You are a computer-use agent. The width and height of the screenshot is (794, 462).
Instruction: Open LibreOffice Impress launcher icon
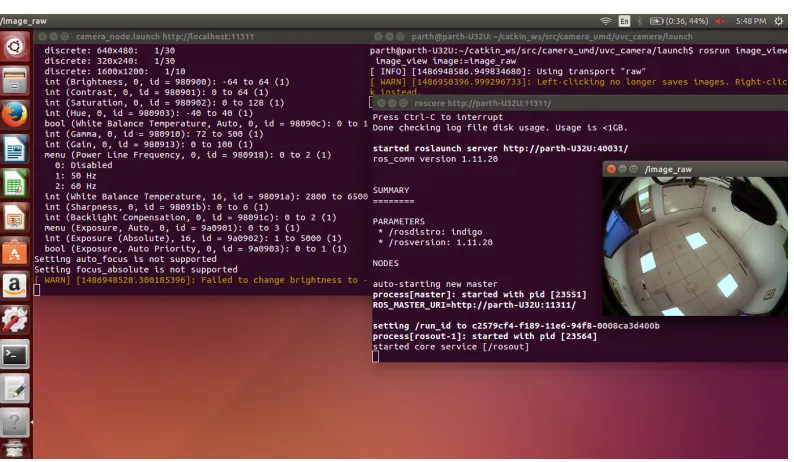coord(15,218)
